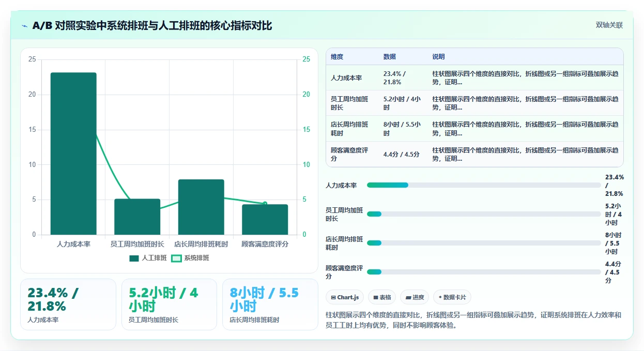Click the 双轴关联 label in header
The height and width of the screenshot is (351, 644).
(x=609, y=25)
